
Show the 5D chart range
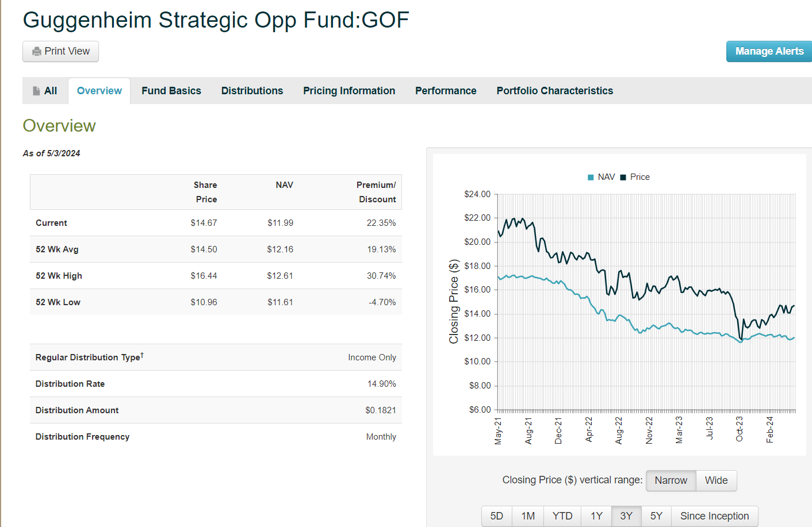(496, 516)
